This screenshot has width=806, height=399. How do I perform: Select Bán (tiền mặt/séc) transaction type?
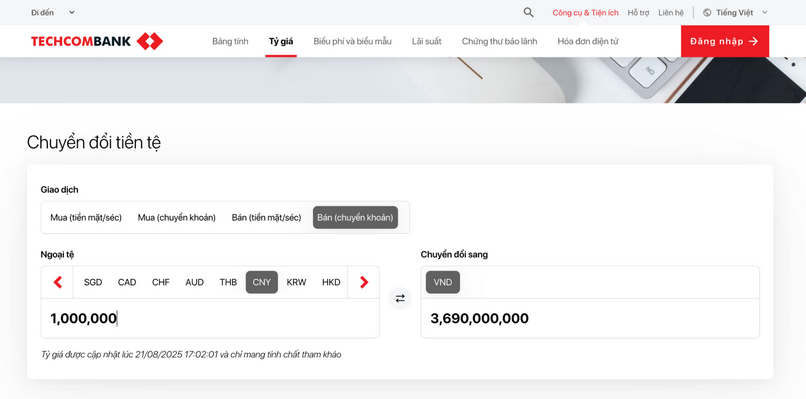pos(266,217)
